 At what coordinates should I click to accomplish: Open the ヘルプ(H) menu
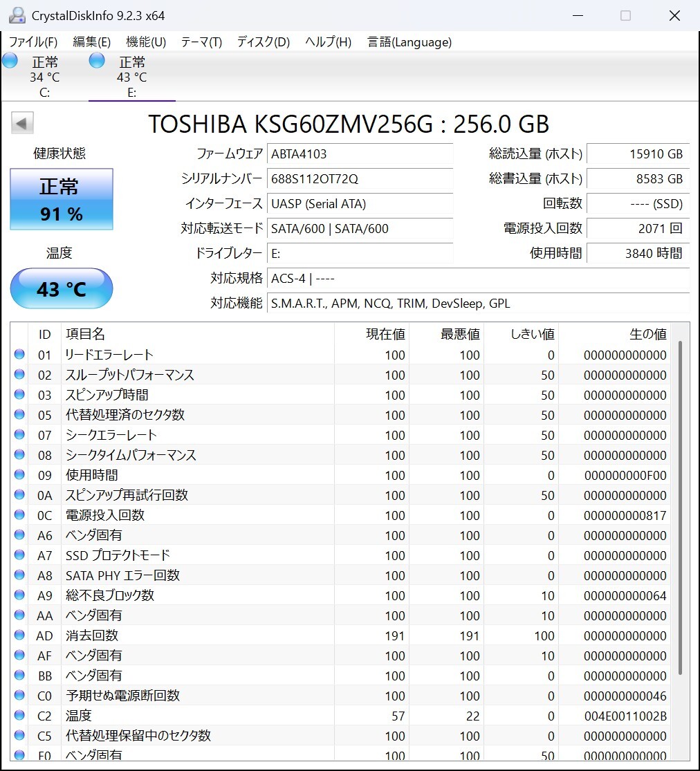point(328,42)
